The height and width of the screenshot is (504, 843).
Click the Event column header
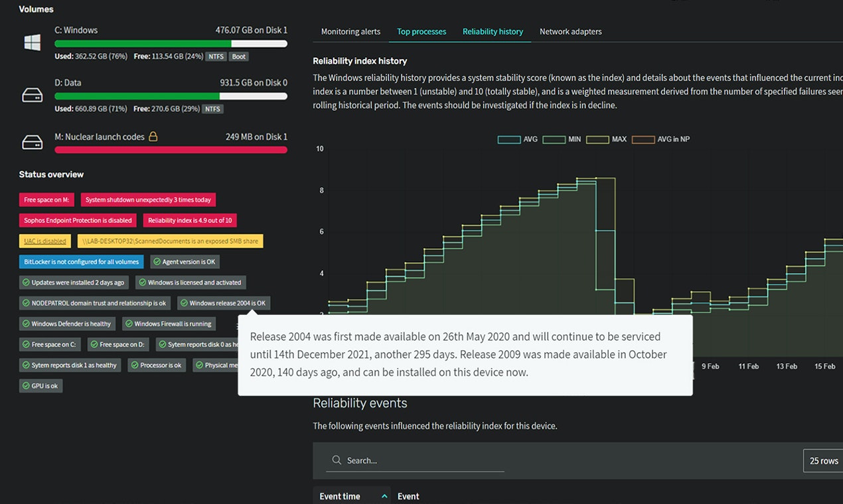pos(408,496)
